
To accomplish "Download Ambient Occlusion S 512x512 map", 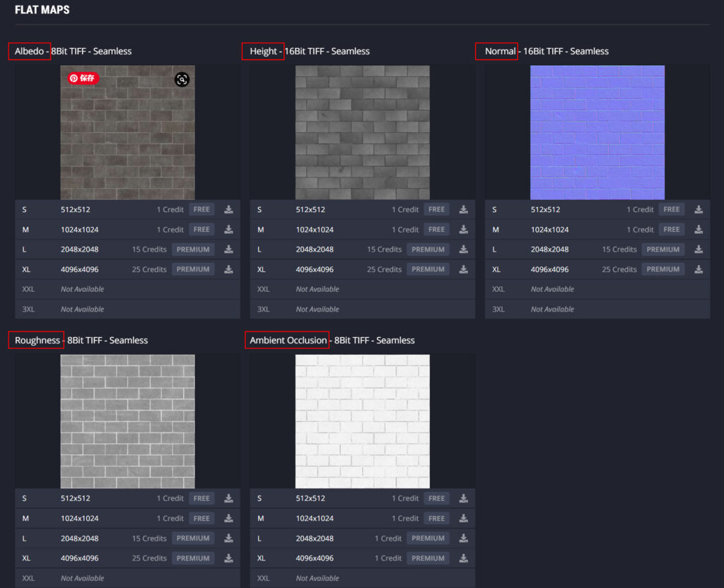I will tap(464, 498).
